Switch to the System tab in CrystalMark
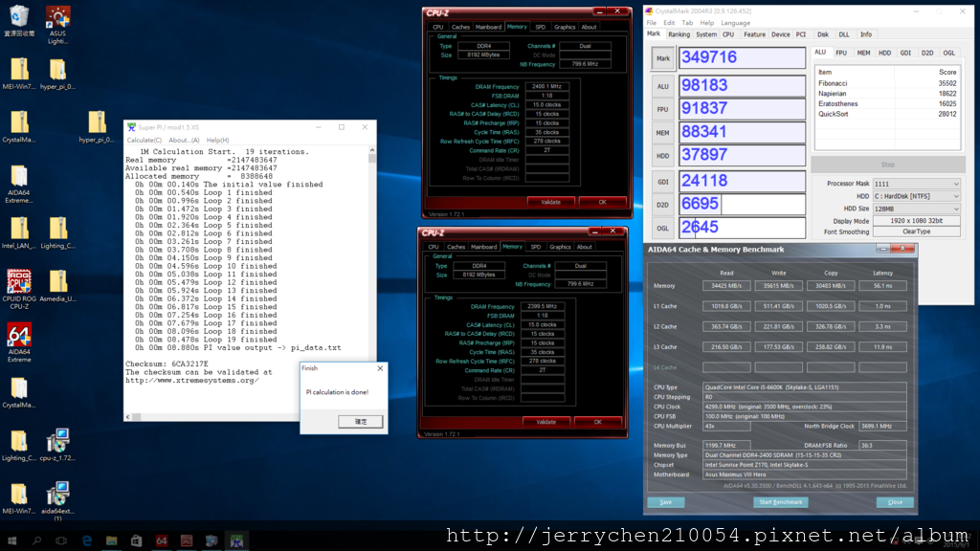The width and height of the screenshot is (980, 551). click(x=706, y=35)
